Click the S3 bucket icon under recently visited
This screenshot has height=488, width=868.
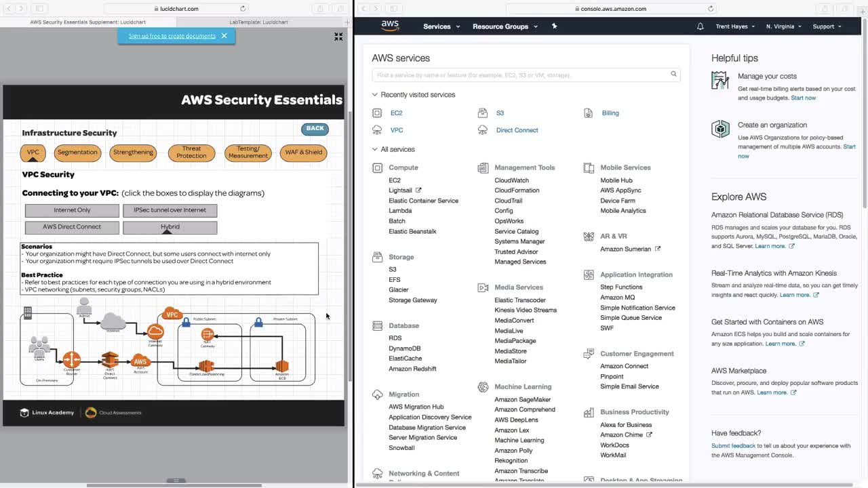[x=483, y=113]
